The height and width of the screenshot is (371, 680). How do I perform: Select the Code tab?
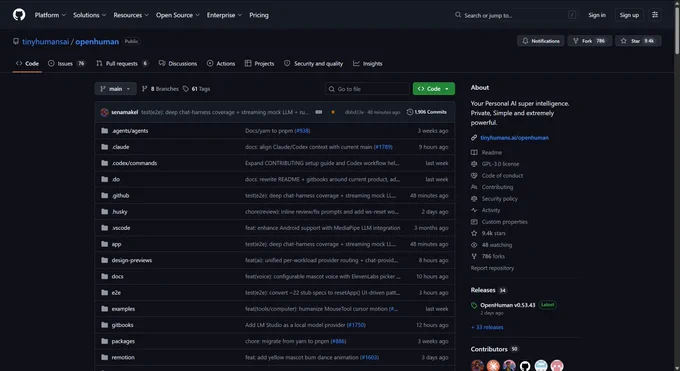(27, 63)
